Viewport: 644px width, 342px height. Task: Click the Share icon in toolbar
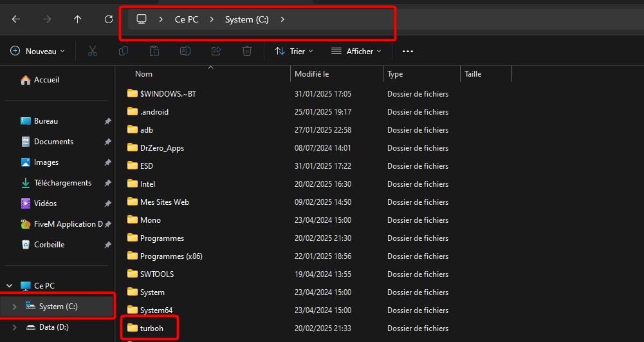click(216, 51)
